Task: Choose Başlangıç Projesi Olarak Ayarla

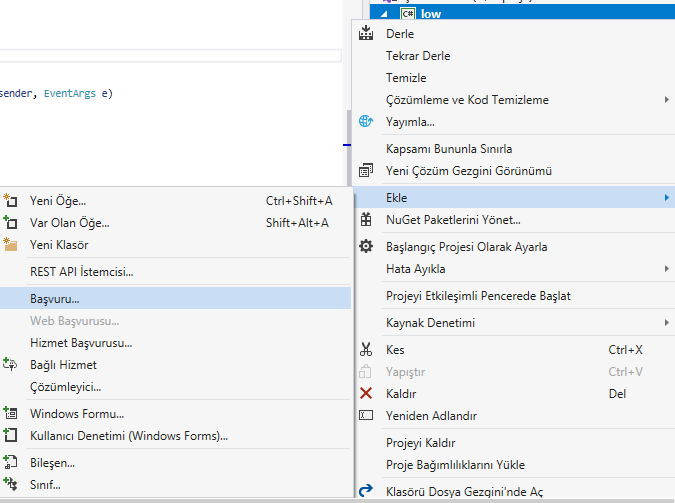Action: [x=514, y=246]
